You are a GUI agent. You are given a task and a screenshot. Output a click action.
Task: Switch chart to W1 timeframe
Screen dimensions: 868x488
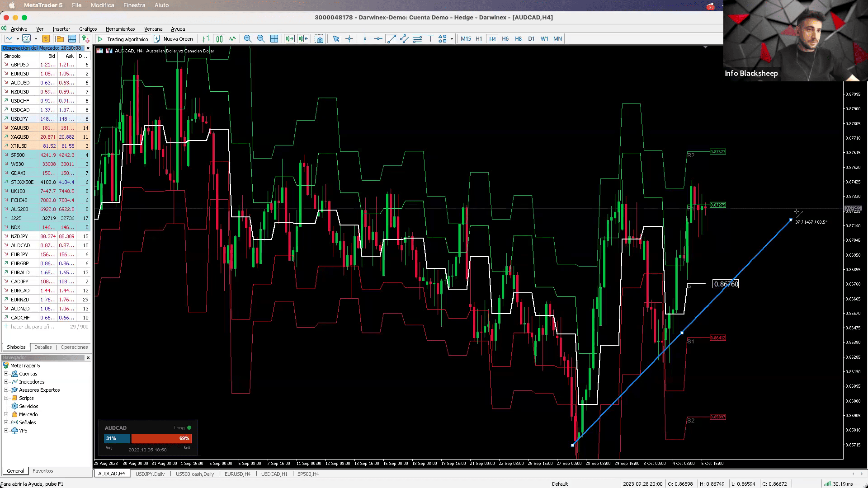pyautogui.click(x=544, y=39)
